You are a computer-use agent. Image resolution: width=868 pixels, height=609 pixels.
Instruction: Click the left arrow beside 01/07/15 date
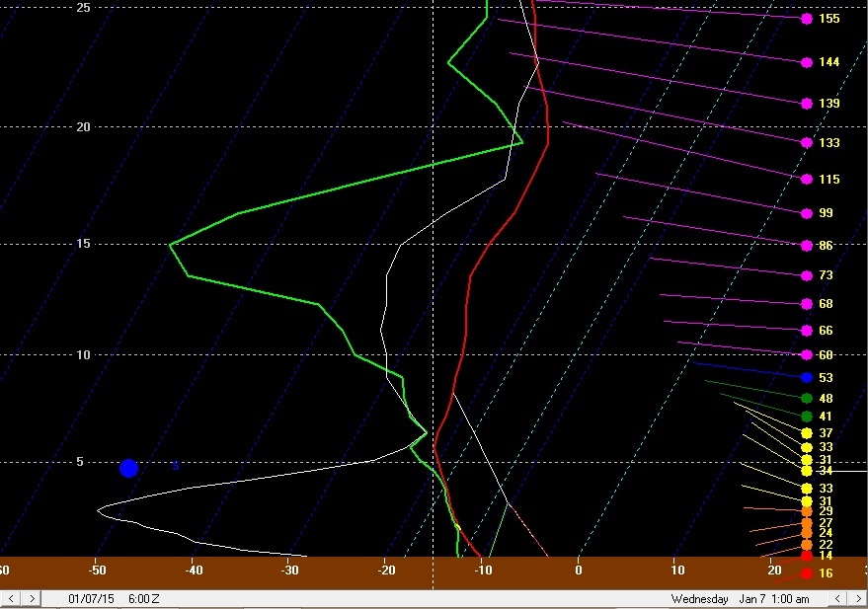tap(11, 599)
